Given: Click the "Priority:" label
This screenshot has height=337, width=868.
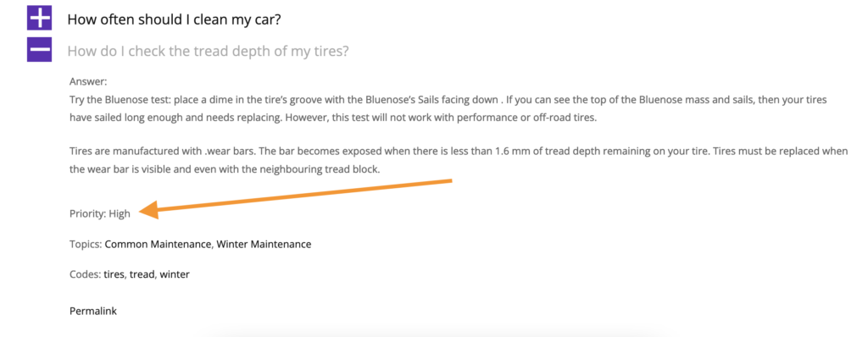Looking at the screenshot, I should click(87, 214).
